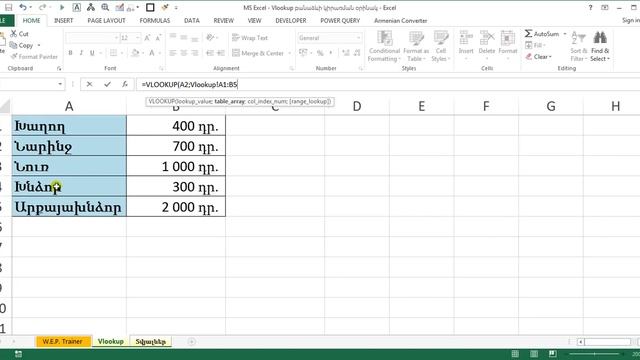This screenshot has height=360, width=640.
Task: Click the Ribbon Display Options icon
Action: [605, 7]
